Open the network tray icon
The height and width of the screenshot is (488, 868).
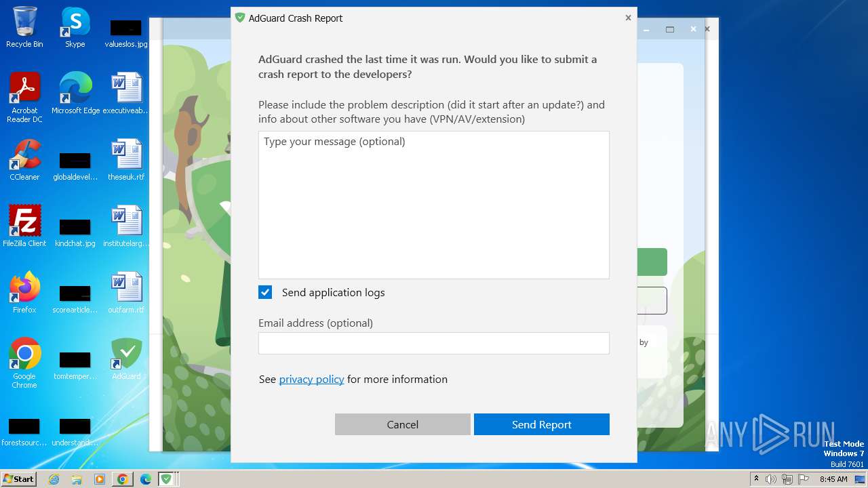tap(787, 479)
